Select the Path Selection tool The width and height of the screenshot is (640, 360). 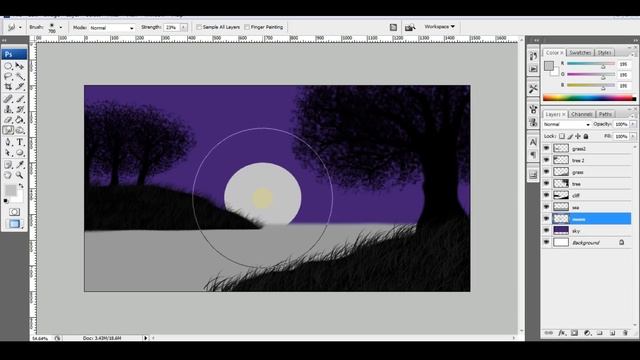[8, 153]
